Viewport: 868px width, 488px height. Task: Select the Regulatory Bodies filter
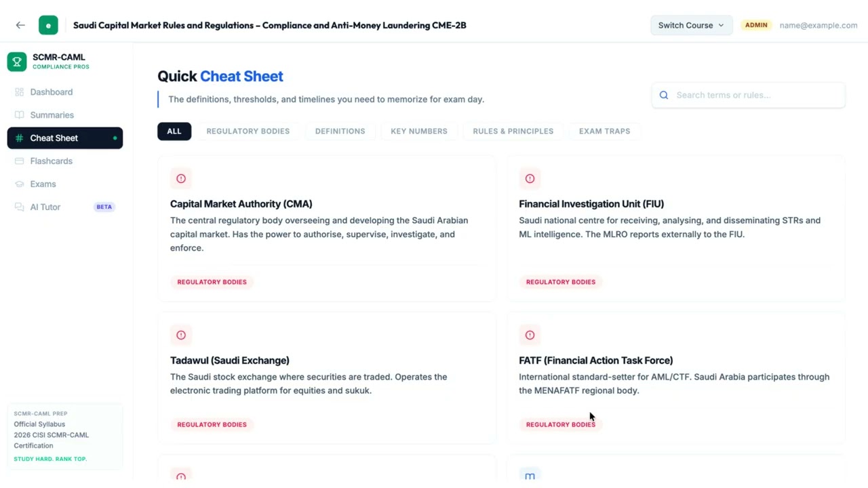tap(248, 131)
